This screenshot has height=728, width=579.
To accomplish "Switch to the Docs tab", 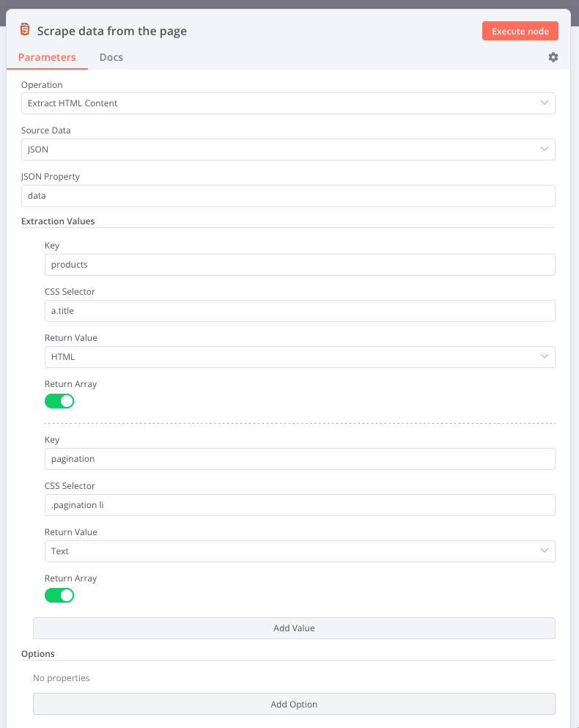I will coord(111,56).
